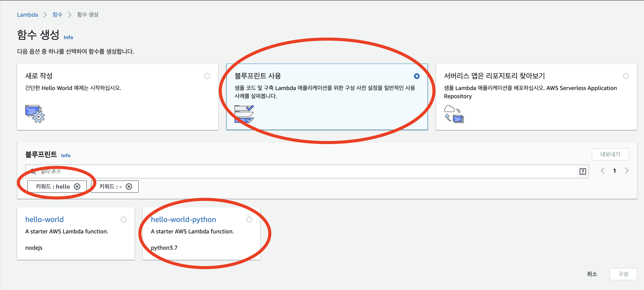Click the '새로 작성' gear window icon
The image size is (644, 290).
[x=35, y=114]
